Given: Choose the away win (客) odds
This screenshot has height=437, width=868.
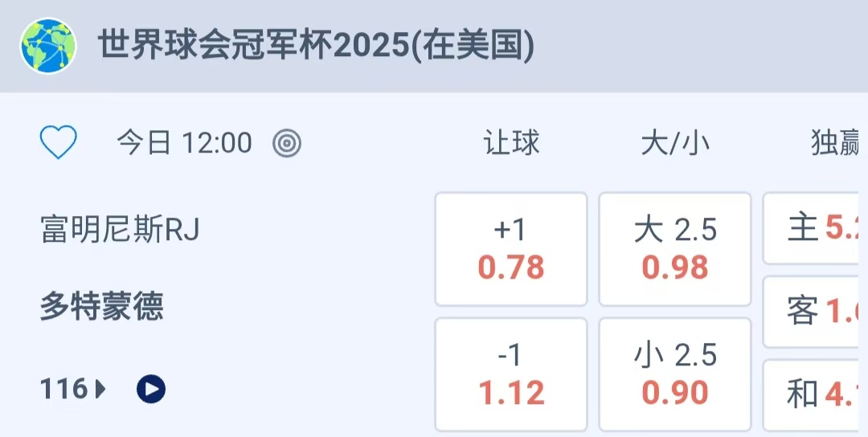Looking at the screenshot, I should point(815,312).
